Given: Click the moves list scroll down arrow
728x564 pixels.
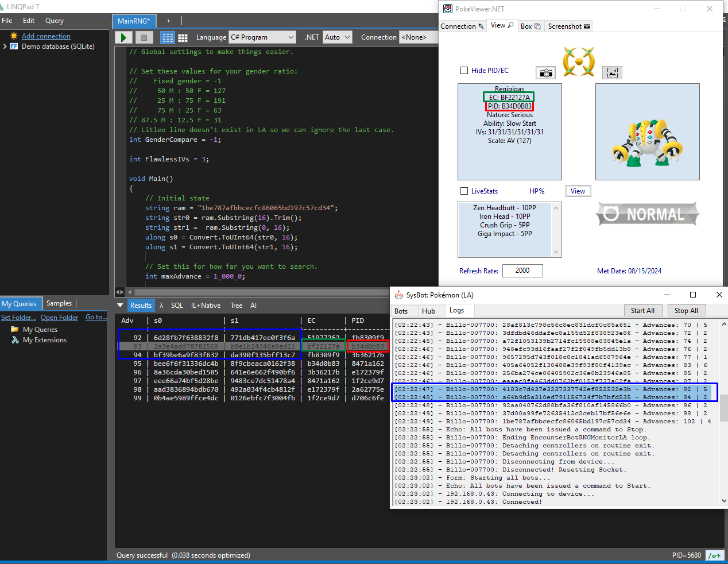Looking at the screenshot, I should [556, 252].
